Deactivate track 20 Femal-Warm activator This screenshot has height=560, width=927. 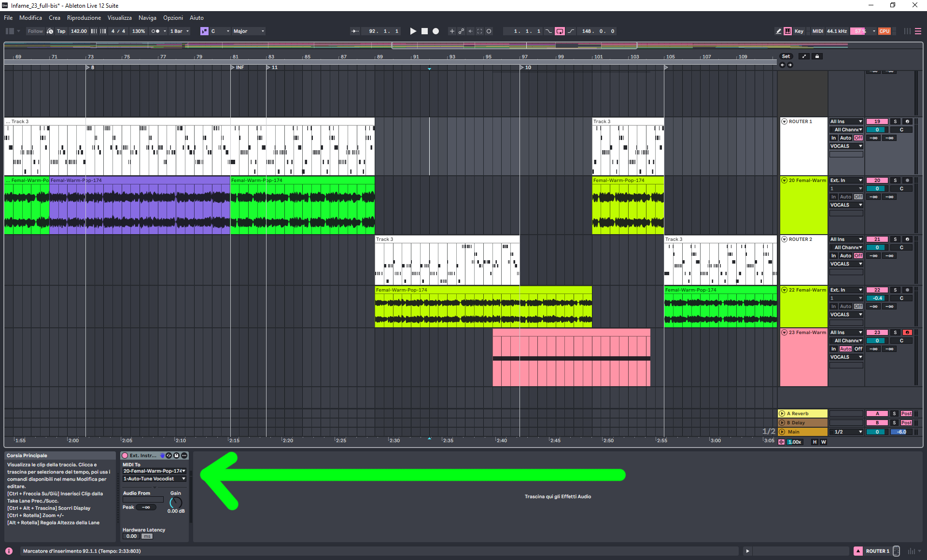pos(877,181)
